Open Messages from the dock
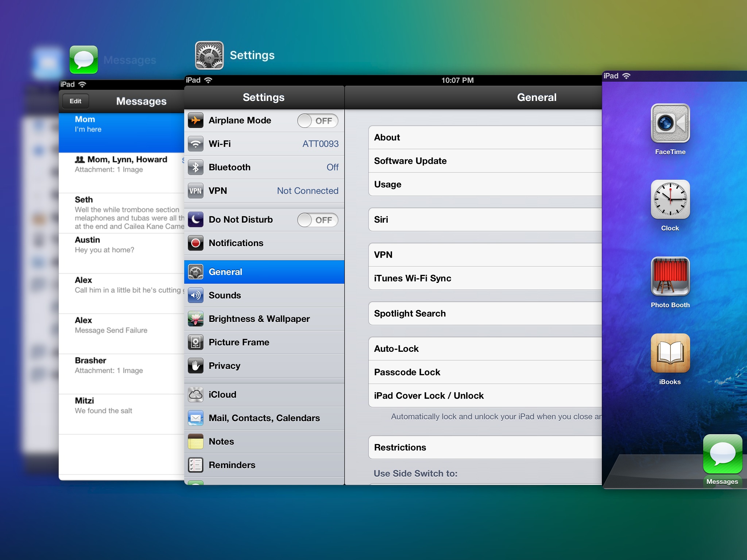The image size is (747, 560). 722,454
